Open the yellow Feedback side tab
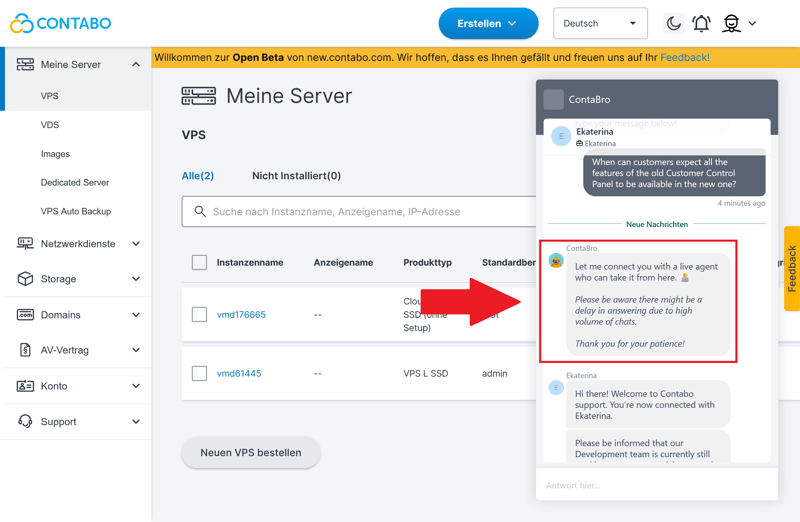 pyautogui.click(x=791, y=269)
